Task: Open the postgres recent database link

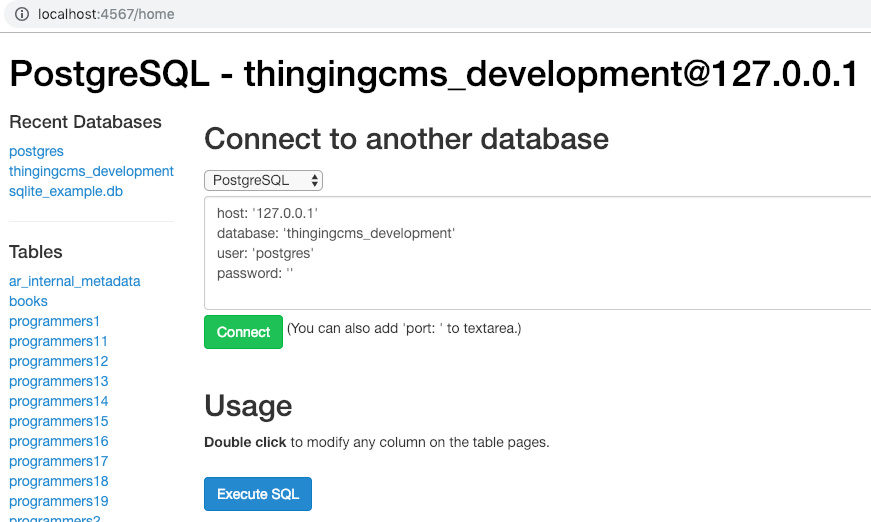Action: click(x=36, y=151)
